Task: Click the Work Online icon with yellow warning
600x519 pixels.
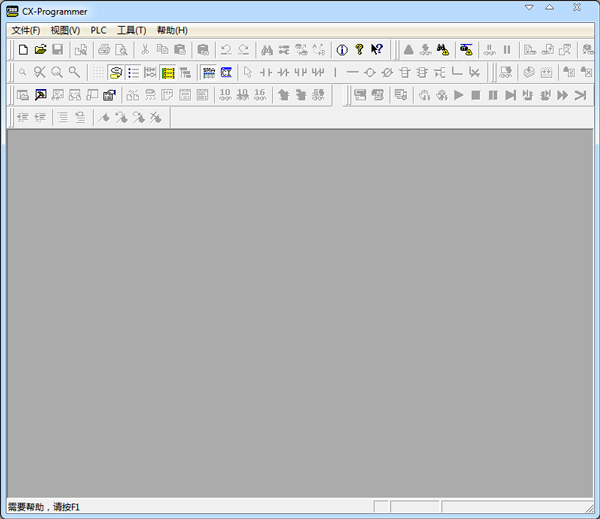Action: (466, 50)
